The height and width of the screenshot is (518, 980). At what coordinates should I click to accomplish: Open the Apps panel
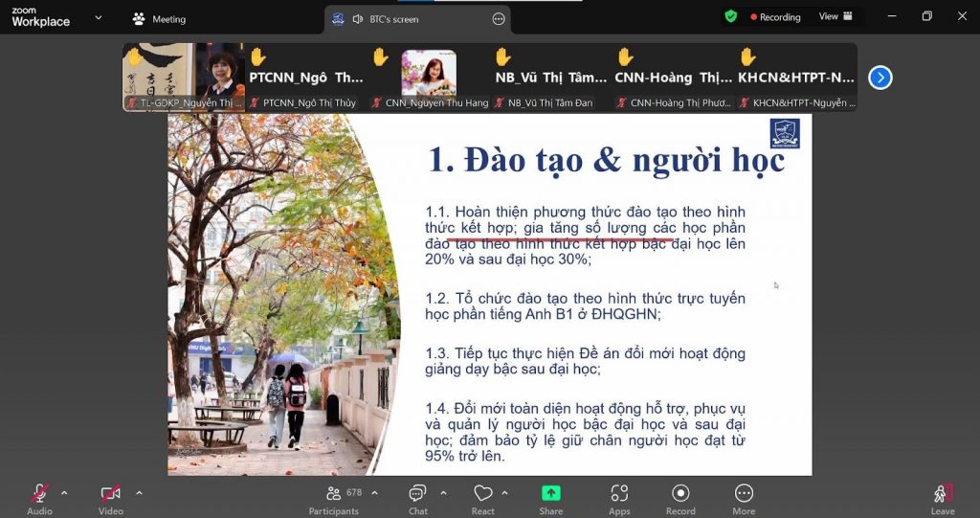pyautogui.click(x=619, y=496)
